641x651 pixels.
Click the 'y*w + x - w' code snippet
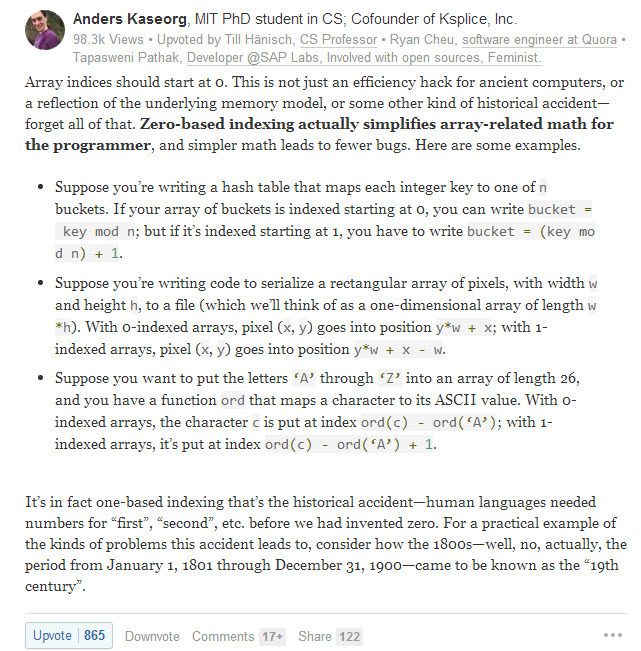coord(399,349)
